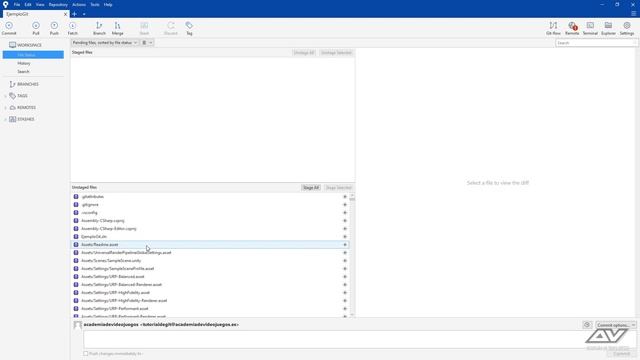Image resolution: width=640 pixels, height=360 pixels.
Task: Click the Branch toolbar icon
Action: [x=99, y=28]
